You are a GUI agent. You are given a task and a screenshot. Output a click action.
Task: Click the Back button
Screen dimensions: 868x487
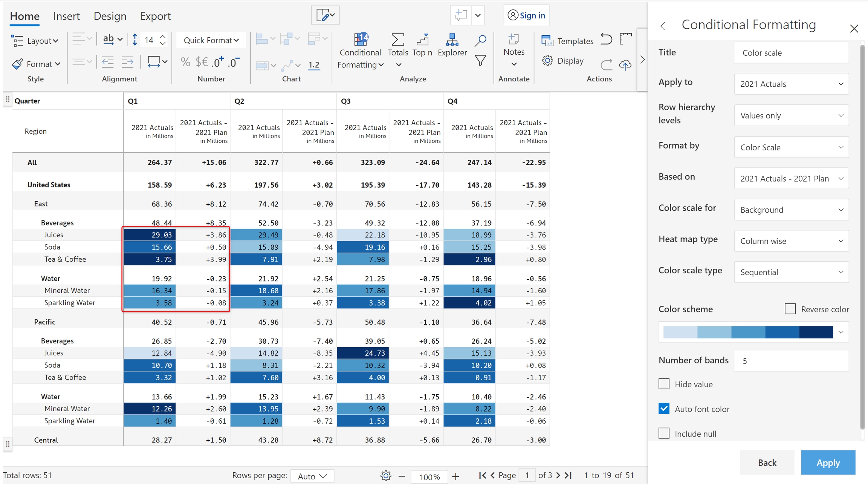767,462
